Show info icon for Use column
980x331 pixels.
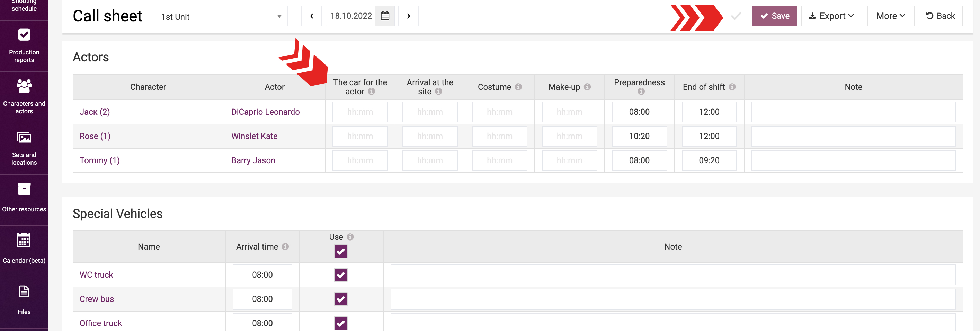350,237
